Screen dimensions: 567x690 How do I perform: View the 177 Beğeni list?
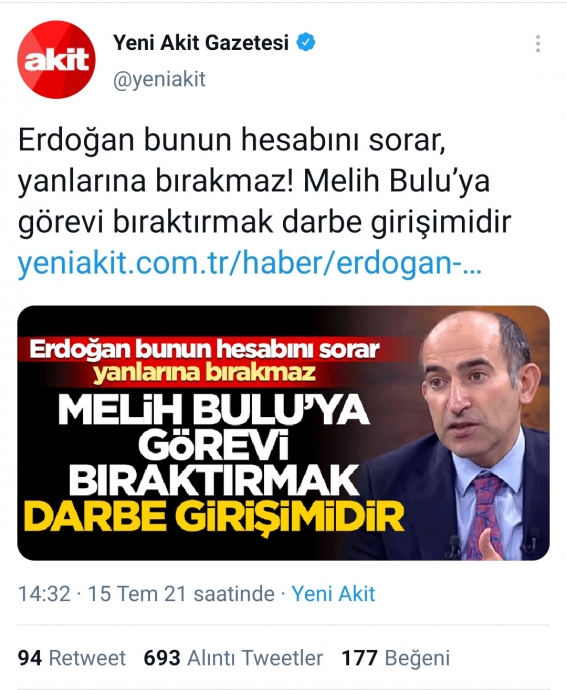pyautogui.click(x=396, y=658)
